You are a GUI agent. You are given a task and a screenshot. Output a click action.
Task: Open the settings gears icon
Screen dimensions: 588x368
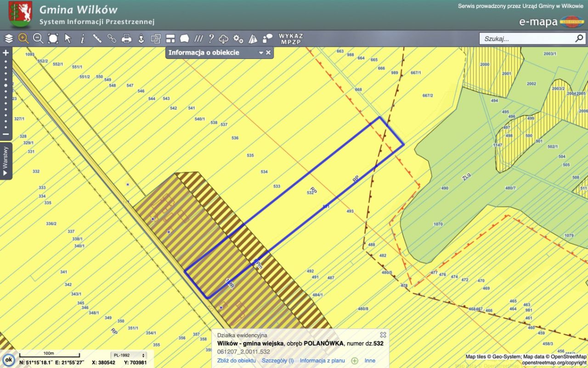tap(238, 39)
